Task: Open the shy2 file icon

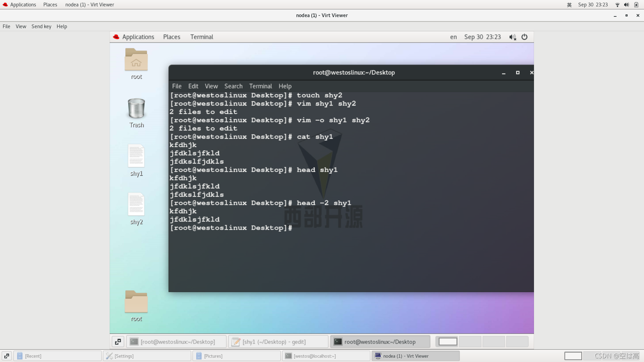Action: [x=137, y=204]
